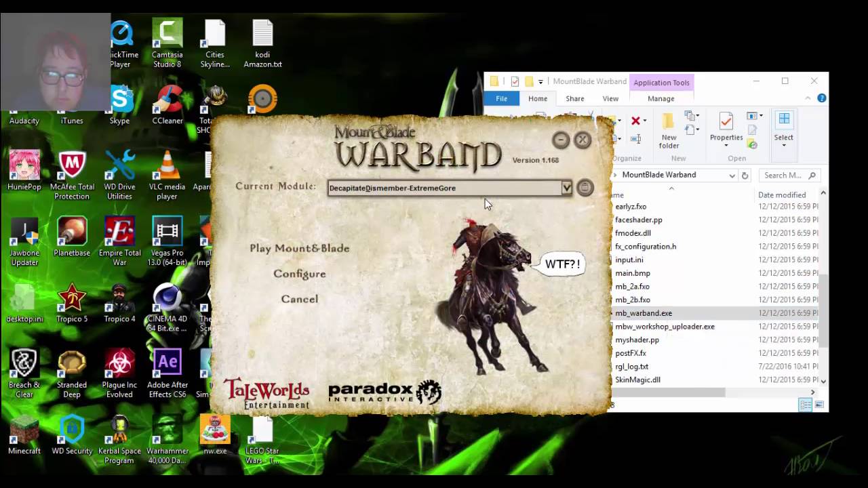Open Configure in the Warband launcher
This screenshot has height=488, width=868.
point(300,274)
